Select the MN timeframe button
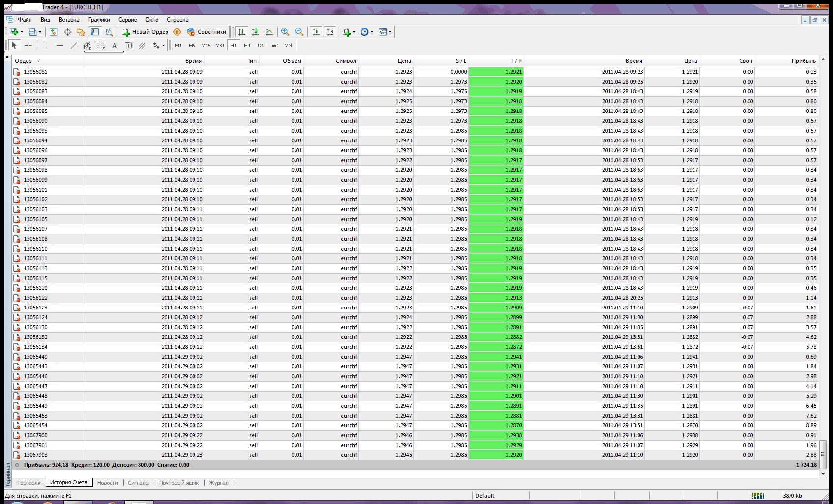 click(288, 45)
